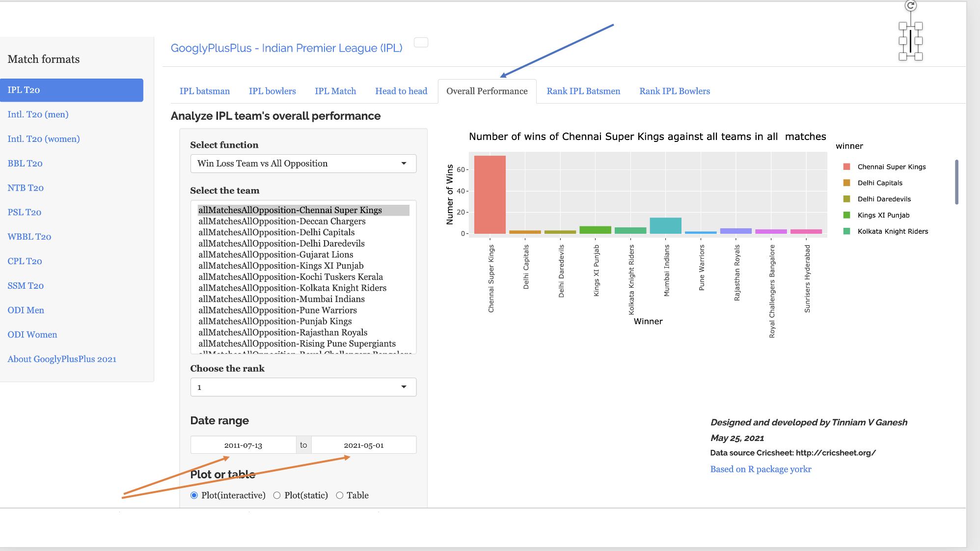Open the Head to head tab
This screenshot has width=980, height=551.
(x=401, y=91)
